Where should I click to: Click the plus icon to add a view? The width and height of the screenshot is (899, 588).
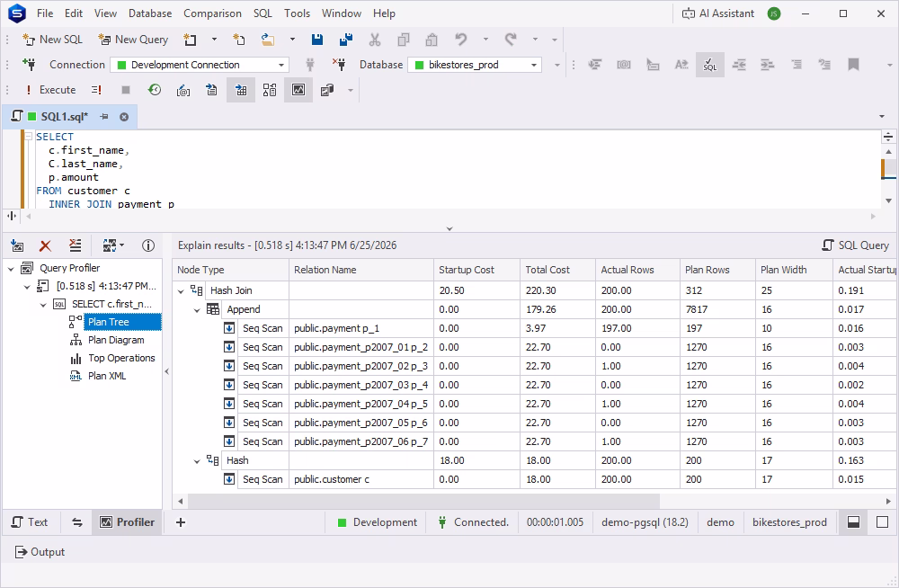(x=181, y=522)
